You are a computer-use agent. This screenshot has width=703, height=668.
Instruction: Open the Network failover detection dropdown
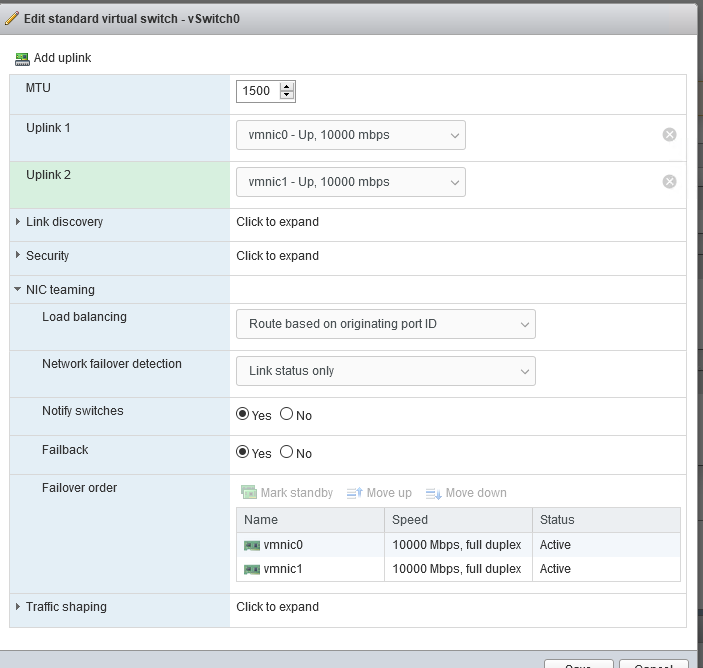coord(385,371)
